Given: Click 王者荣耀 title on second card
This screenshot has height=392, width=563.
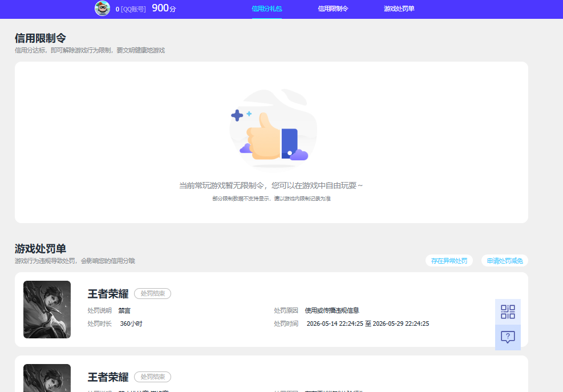Looking at the screenshot, I should tap(108, 377).
